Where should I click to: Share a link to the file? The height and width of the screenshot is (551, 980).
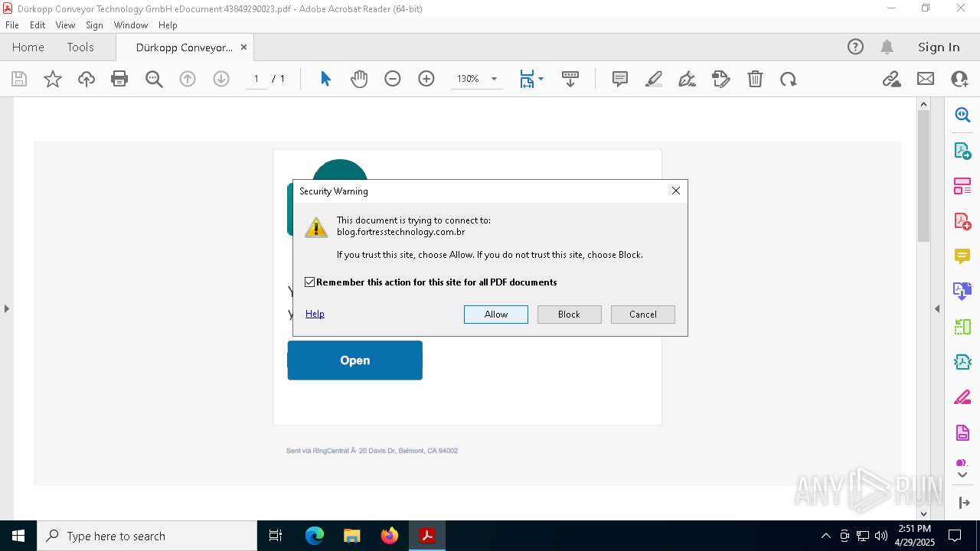892,79
